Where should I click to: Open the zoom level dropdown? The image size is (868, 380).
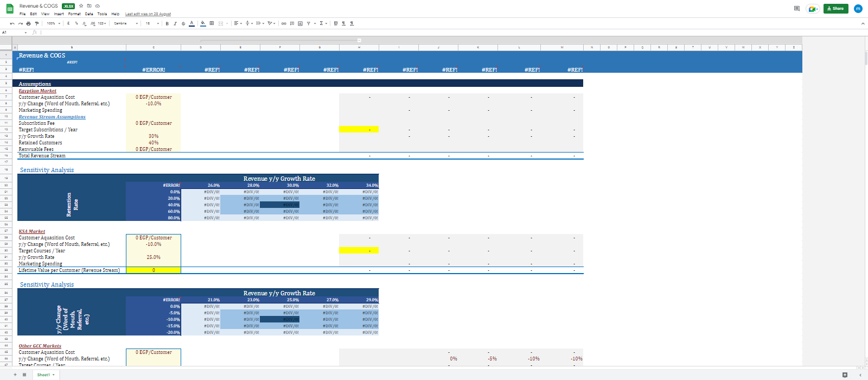point(53,23)
